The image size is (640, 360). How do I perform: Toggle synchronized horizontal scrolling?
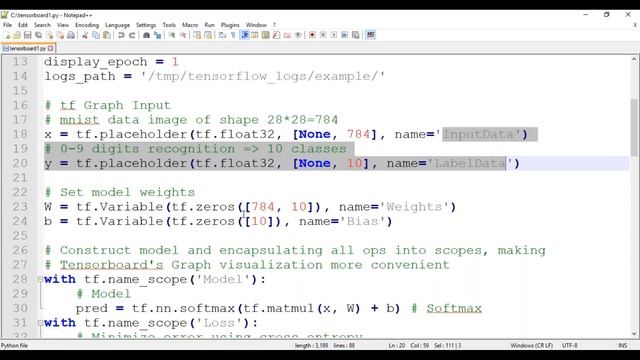(207, 35)
